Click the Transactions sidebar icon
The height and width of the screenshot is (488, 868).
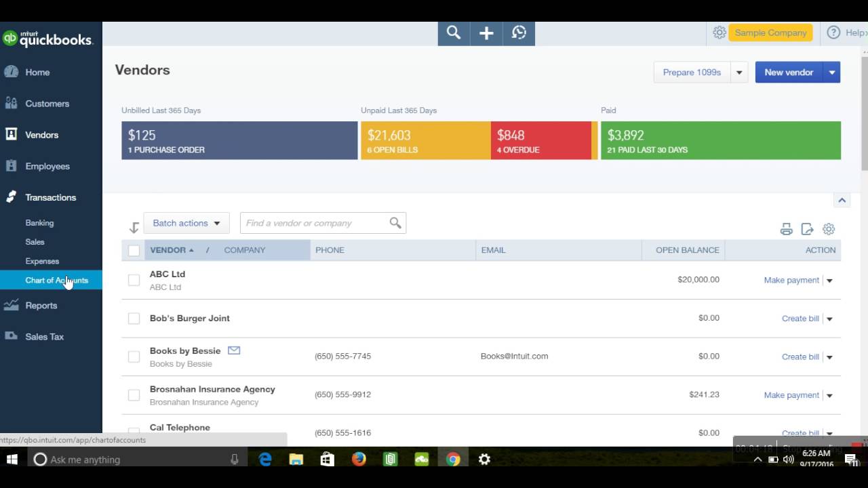(x=11, y=197)
